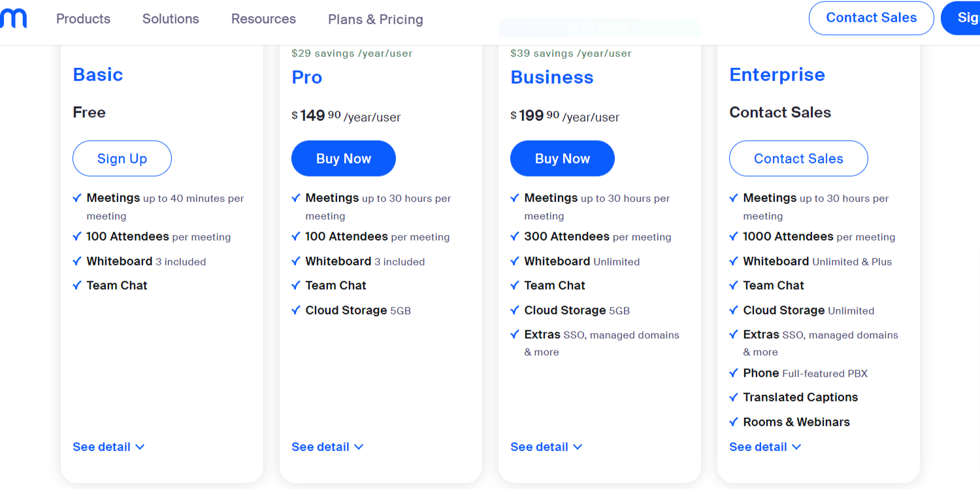Expand See detail under Pro plan
Image resolution: width=980 pixels, height=489 pixels.
pos(327,447)
